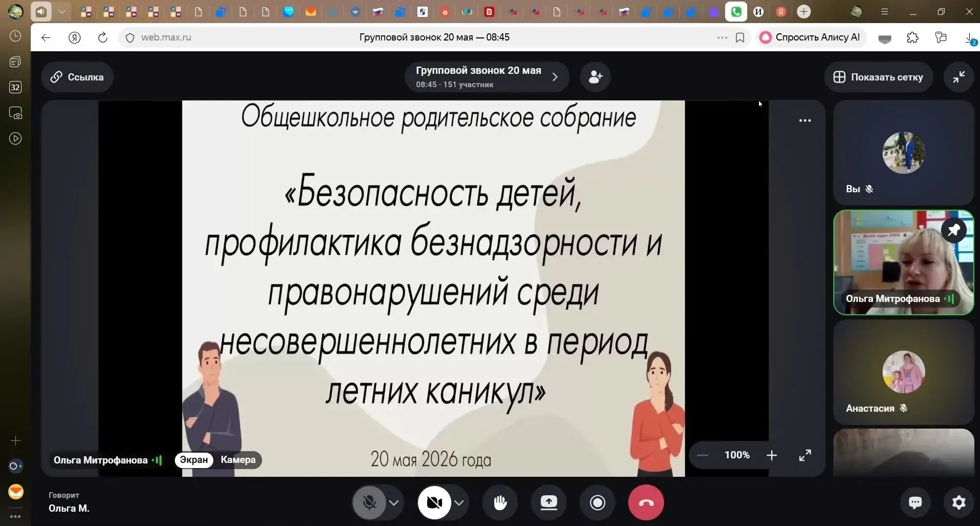Turn on the camera
Image resolution: width=980 pixels, height=526 pixels.
pos(434,503)
